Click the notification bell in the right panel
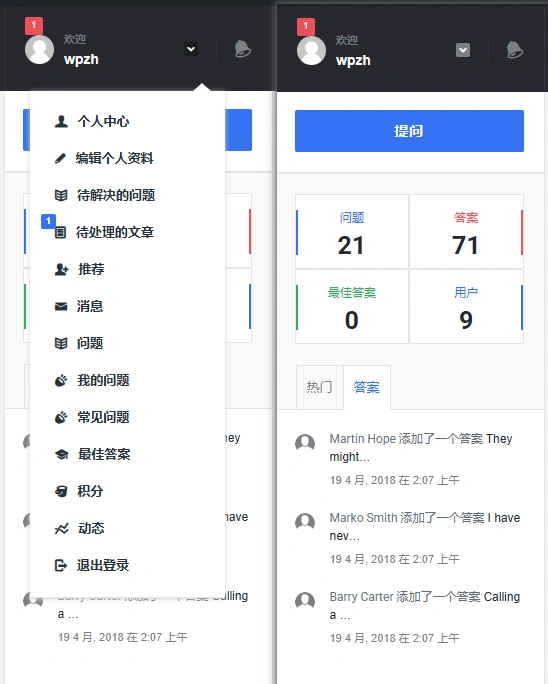This screenshot has height=684, width=548. coord(515,50)
